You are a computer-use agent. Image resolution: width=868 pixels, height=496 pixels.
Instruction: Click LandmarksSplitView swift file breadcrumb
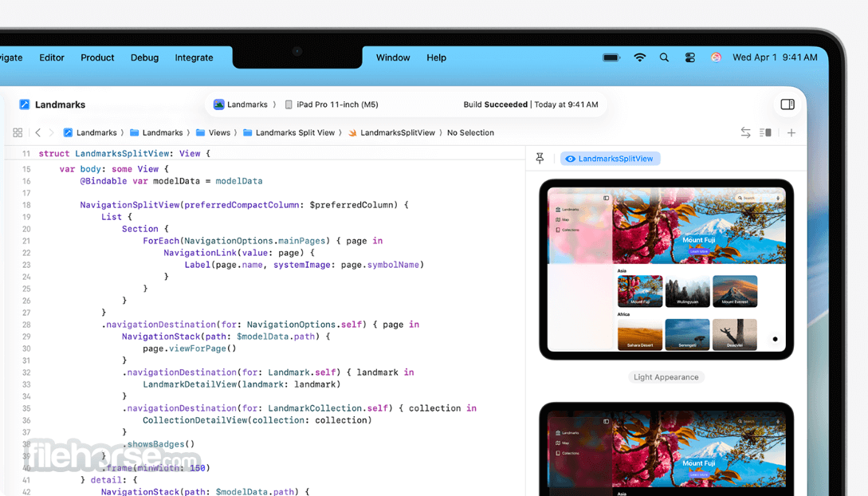click(391, 132)
